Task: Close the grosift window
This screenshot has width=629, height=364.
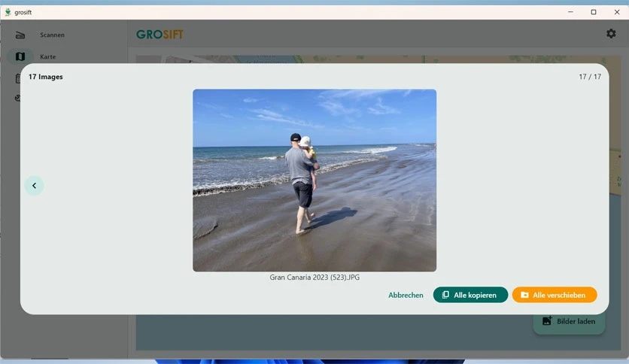Action: pos(617,12)
